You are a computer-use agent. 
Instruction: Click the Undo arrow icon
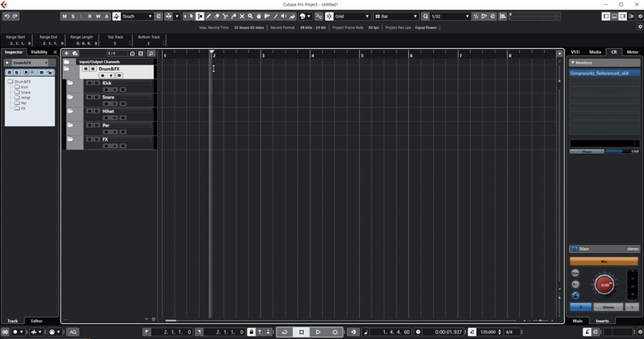pos(7,16)
